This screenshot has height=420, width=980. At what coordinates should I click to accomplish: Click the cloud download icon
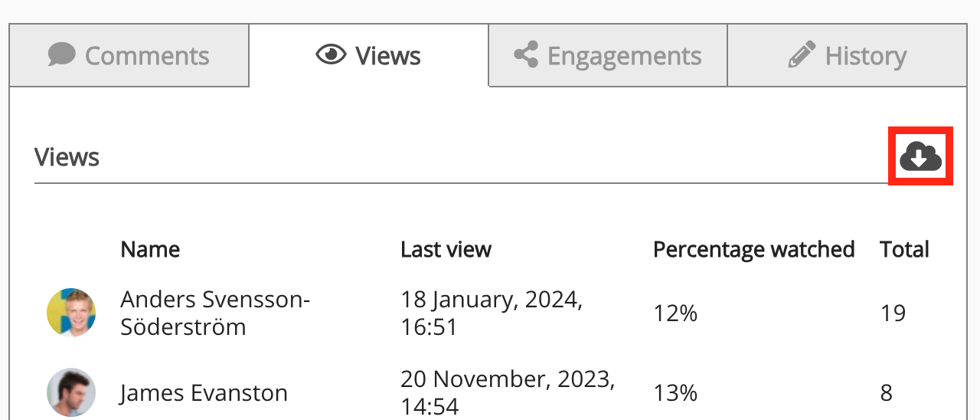tap(920, 156)
